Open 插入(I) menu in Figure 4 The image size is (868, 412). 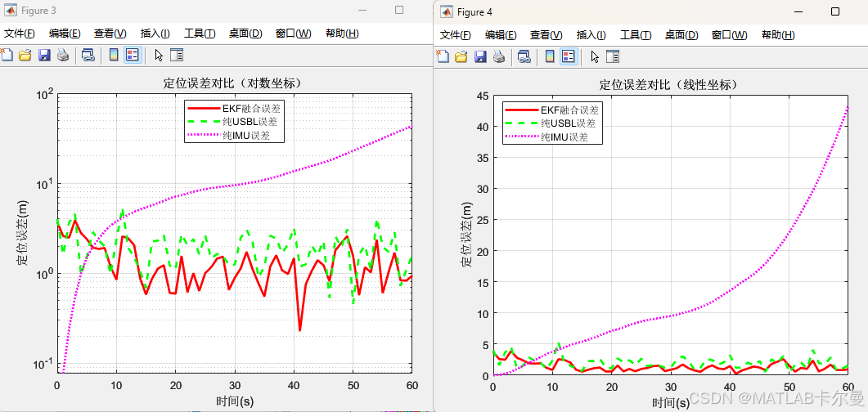click(x=591, y=35)
